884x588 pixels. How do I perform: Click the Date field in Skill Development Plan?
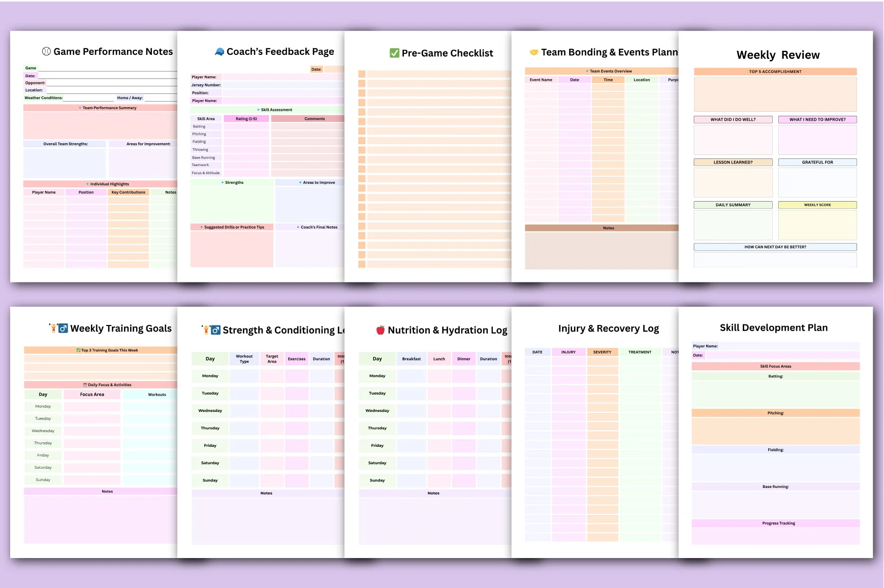(x=782, y=355)
